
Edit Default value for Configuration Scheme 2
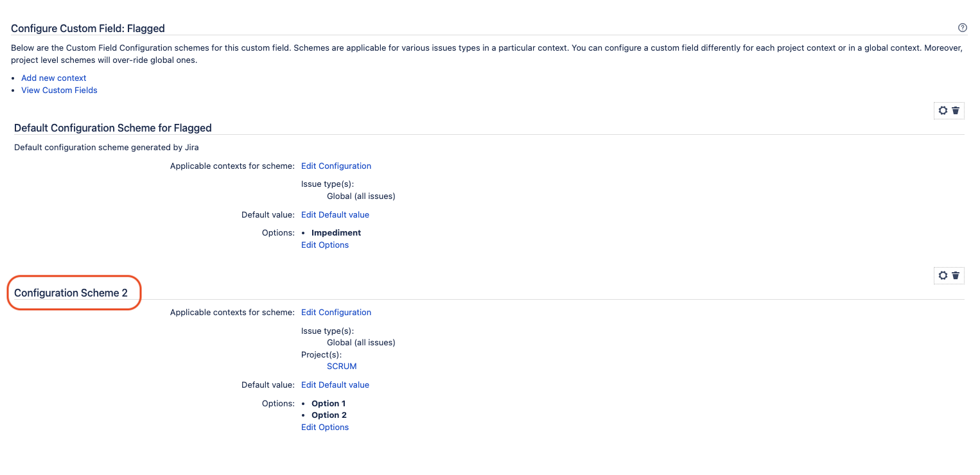pyautogui.click(x=335, y=384)
